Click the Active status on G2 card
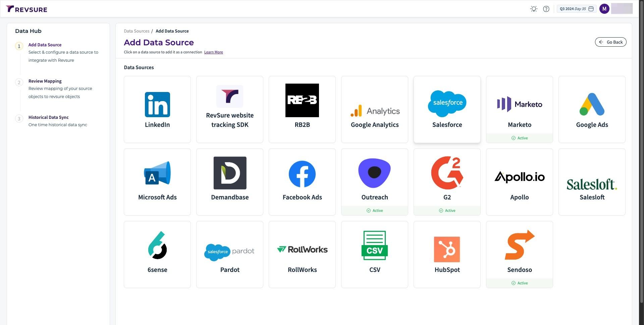This screenshot has height=325, width=644. 447,211
